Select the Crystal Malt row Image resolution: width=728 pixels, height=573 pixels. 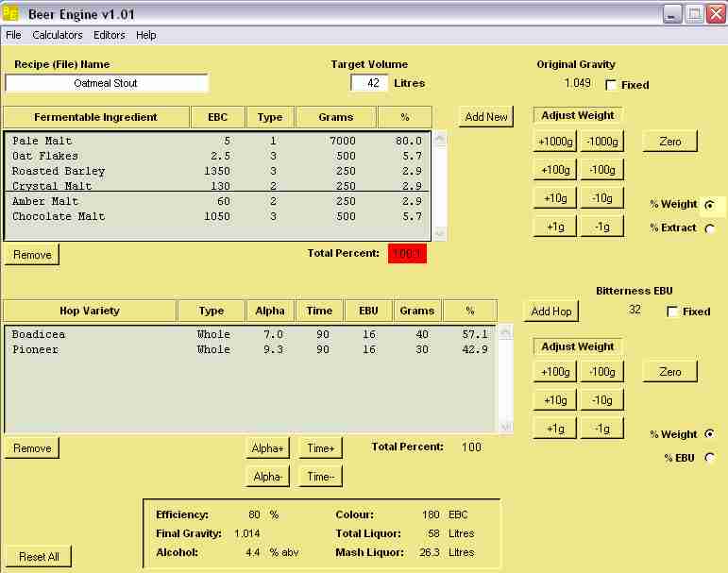click(217, 186)
